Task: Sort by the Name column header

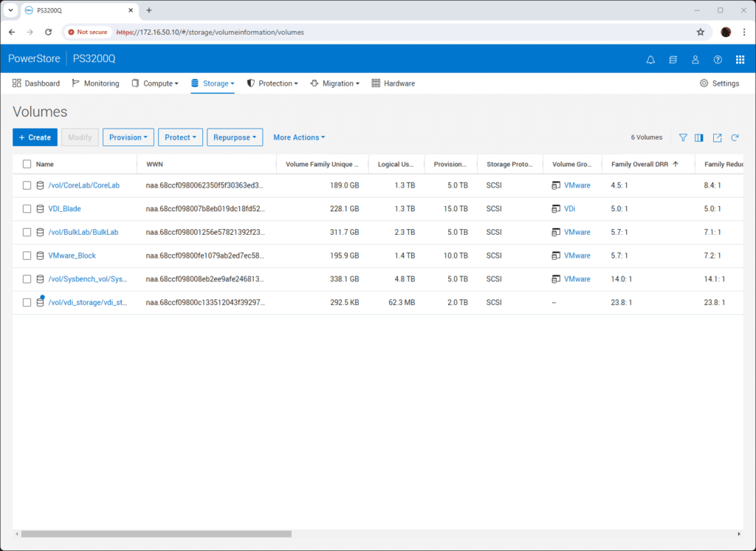Action: (x=45, y=164)
